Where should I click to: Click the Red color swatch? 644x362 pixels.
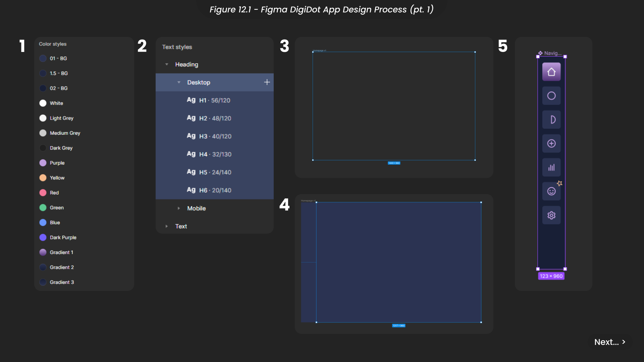[x=43, y=193]
